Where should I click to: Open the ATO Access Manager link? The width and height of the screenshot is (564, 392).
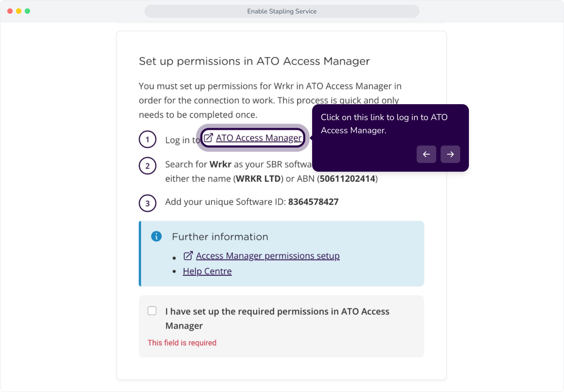coord(259,138)
